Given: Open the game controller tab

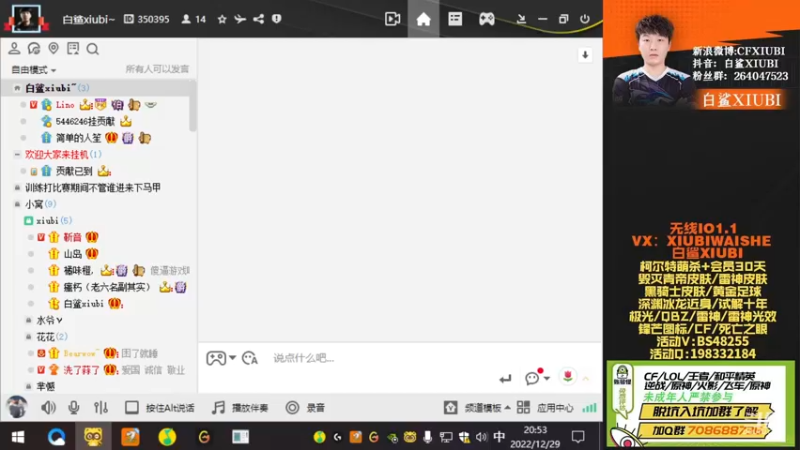Looking at the screenshot, I should point(486,19).
